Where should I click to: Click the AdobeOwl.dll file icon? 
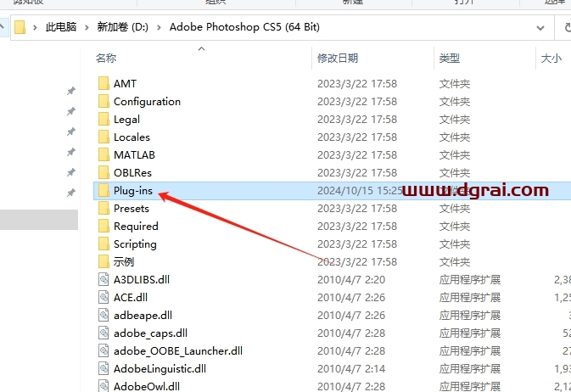pos(104,386)
